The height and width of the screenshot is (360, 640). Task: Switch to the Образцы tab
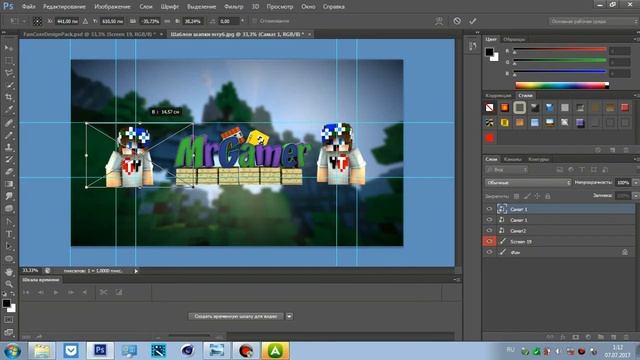click(514, 39)
